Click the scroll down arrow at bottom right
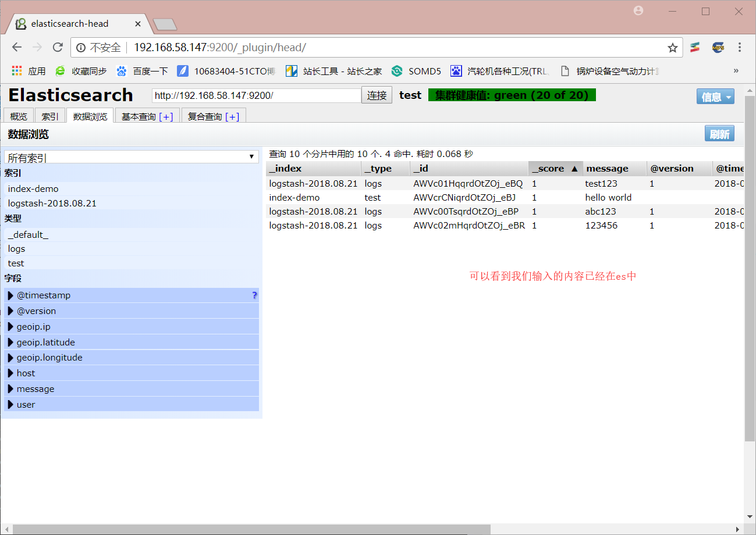 coord(750,516)
